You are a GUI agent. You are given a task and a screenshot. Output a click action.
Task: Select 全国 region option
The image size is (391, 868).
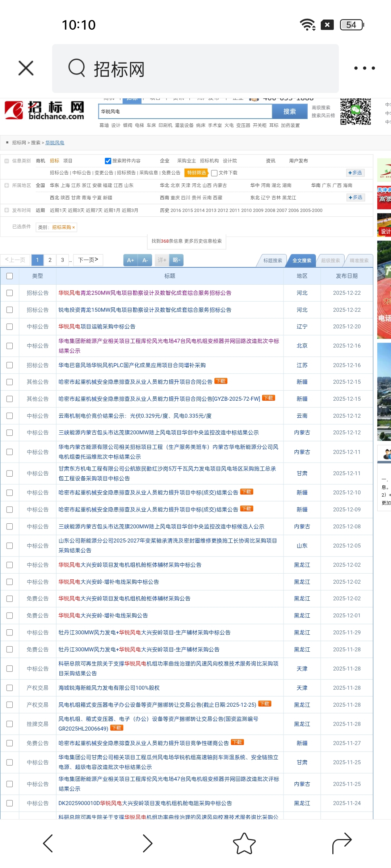tap(41, 186)
